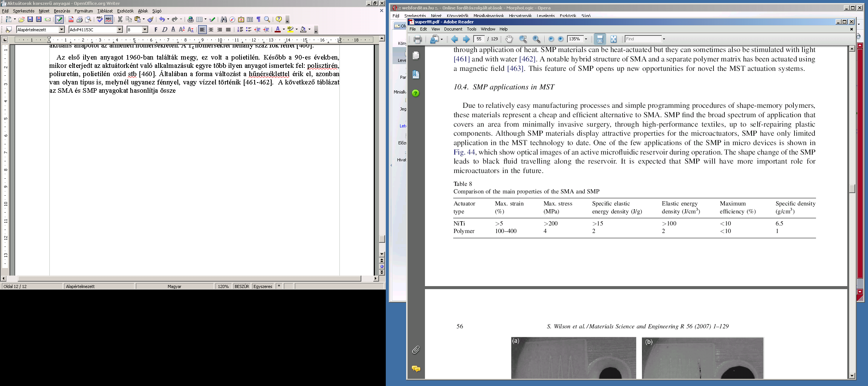Click the zoom out minus in Reader
868x386 pixels.
click(551, 39)
